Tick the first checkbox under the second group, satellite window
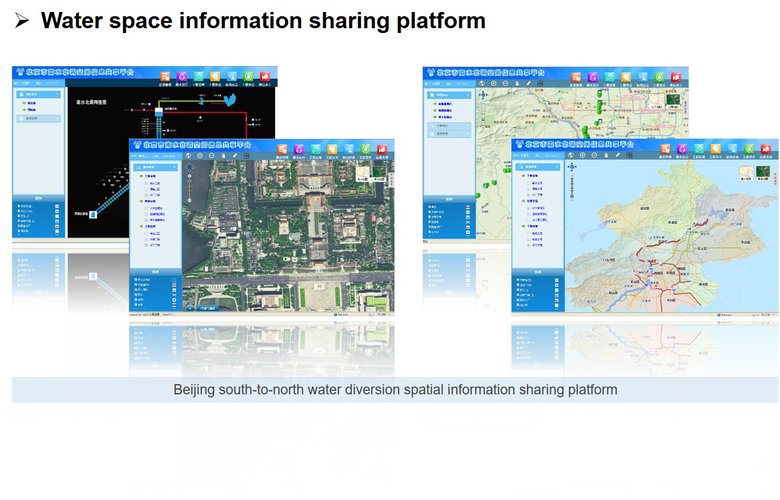 [146, 208]
